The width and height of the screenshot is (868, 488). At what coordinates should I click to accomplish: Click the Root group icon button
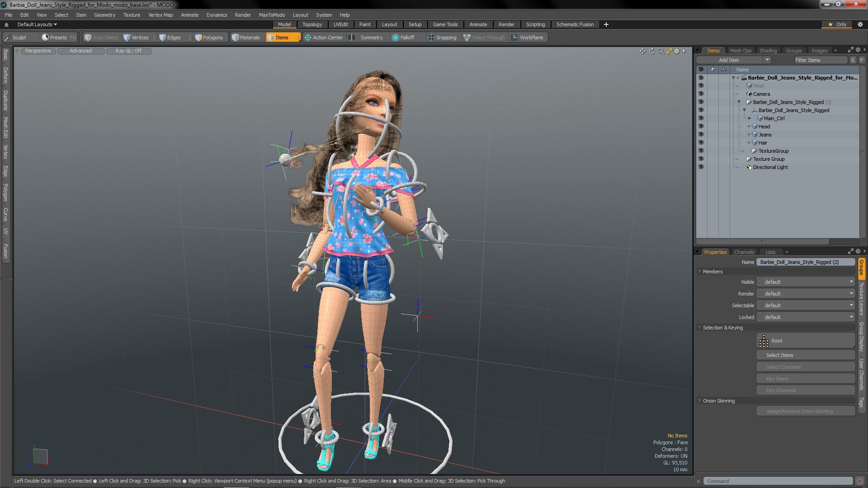pos(806,341)
